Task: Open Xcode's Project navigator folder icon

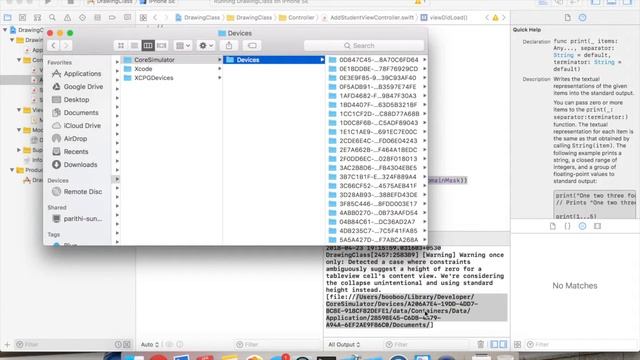Action: (7, 18)
